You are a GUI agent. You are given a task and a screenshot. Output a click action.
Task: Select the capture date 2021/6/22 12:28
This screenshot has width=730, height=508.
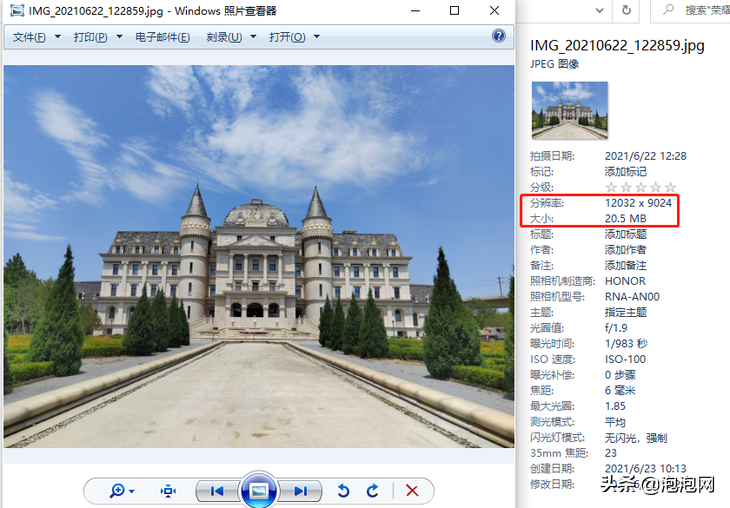click(x=646, y=156)
